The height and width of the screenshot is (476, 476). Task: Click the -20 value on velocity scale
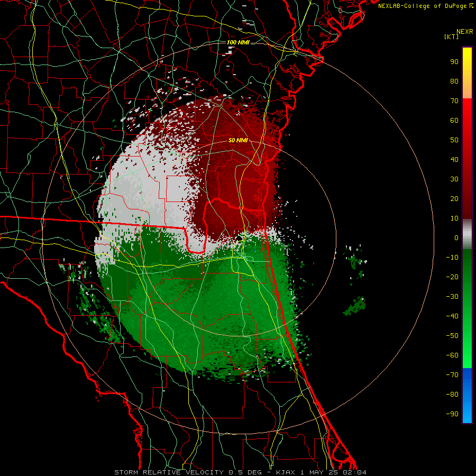452,277
